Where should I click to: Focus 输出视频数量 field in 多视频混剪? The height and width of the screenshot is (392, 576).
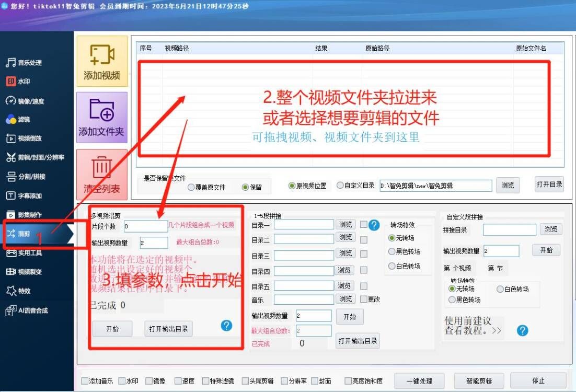(x=154, y=243)
